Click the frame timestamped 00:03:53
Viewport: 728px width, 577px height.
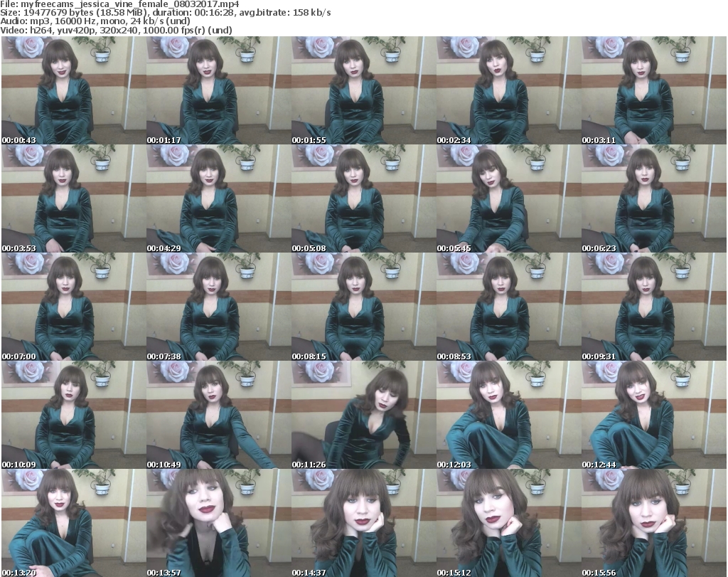tap(74, 198)
